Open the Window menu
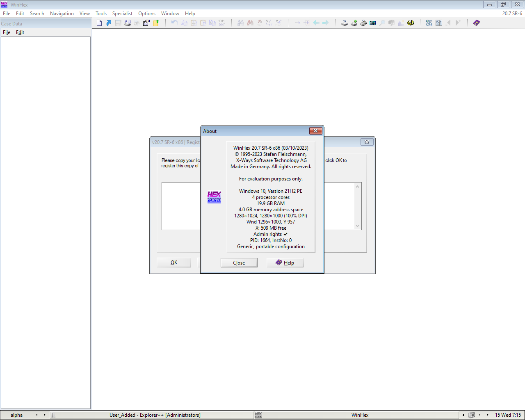Viewport: 525px width, 420px height. [x=170, y=14]
